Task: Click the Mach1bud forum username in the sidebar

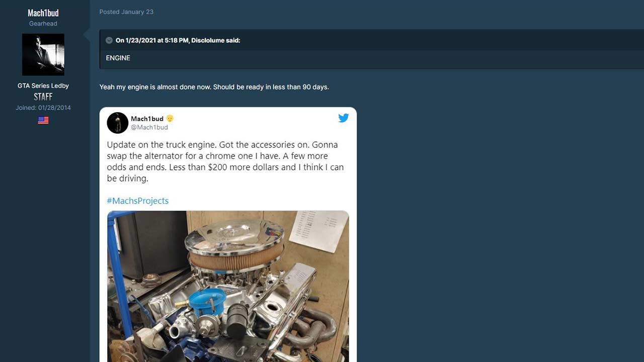Action: [43, 13]
